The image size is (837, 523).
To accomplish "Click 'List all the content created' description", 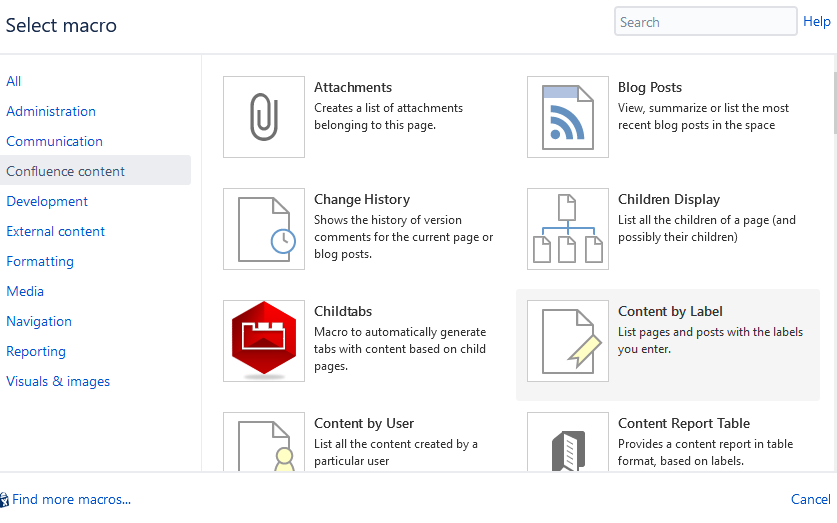I will coord(396,453).
